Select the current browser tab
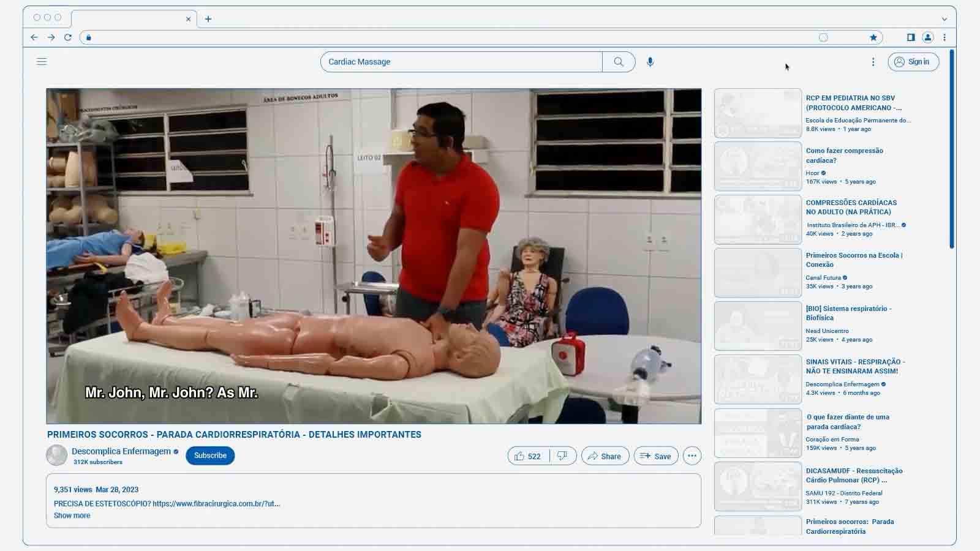The image size is (980, 551). point(129,19)
